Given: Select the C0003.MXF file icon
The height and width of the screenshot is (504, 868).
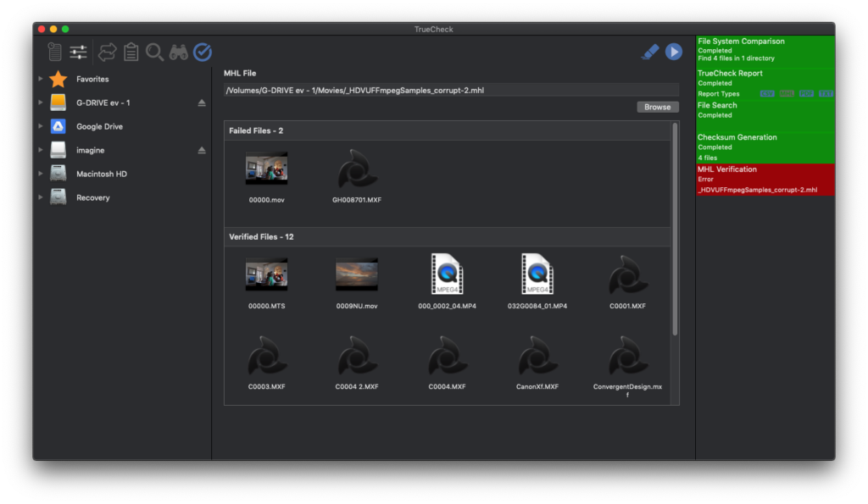Looking at the screenshot, I should 267,355.
